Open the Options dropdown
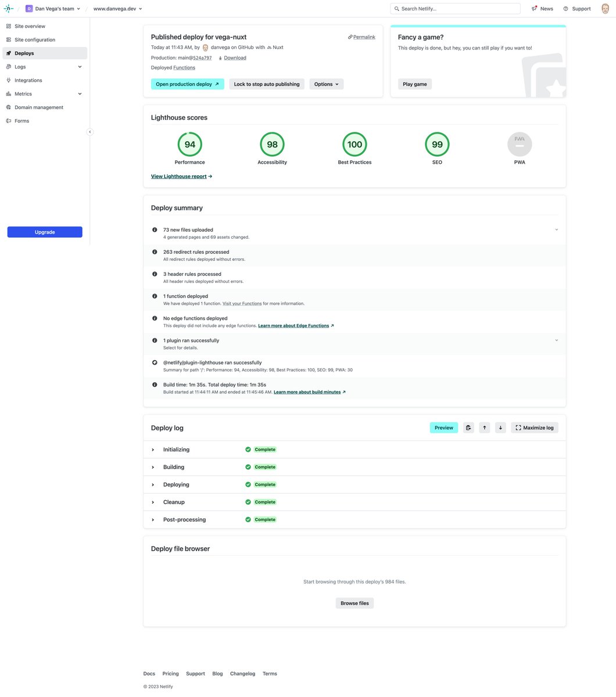The height and width of the screenshot is (697, 616). (x=325, y=84)
